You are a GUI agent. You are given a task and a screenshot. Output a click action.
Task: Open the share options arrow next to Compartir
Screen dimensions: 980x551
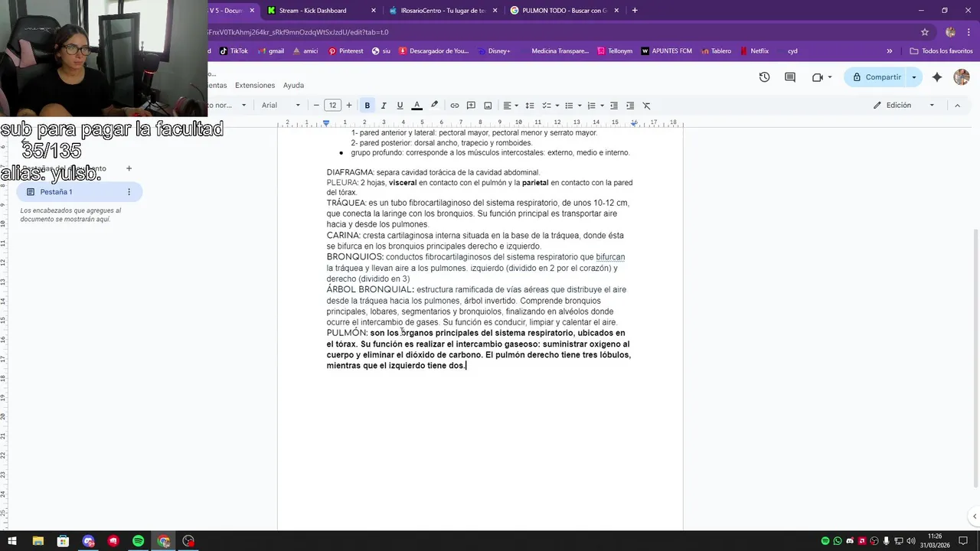(914, 77)
